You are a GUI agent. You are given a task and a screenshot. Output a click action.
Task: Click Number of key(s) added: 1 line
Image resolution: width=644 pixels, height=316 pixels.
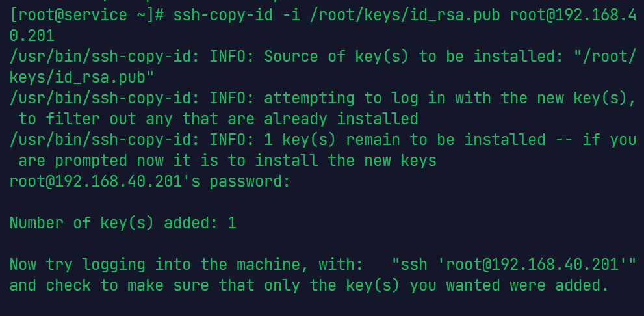point(123,223)
